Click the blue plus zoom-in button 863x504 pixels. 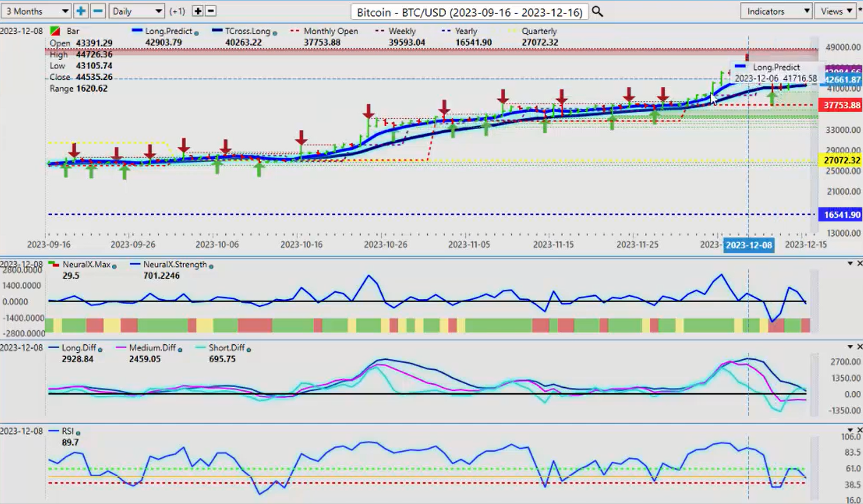click(81, 11)
